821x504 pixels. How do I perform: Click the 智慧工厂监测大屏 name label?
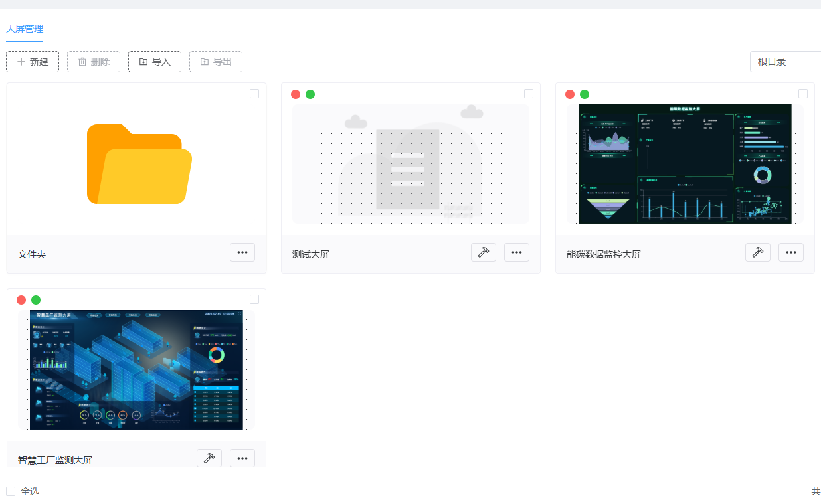pos(55,460)
